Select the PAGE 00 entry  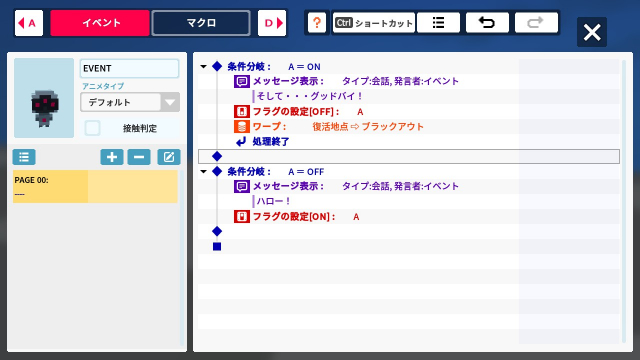[95, 187]
